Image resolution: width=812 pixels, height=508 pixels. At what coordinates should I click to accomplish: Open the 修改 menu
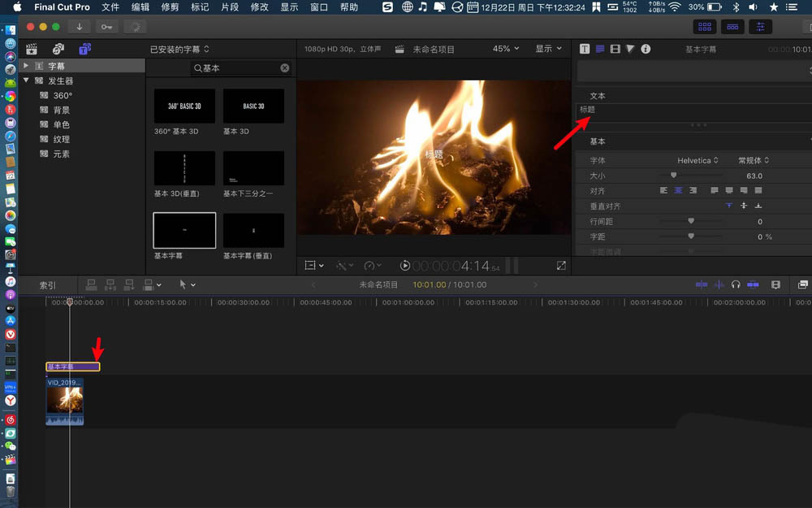click(260, 7)
